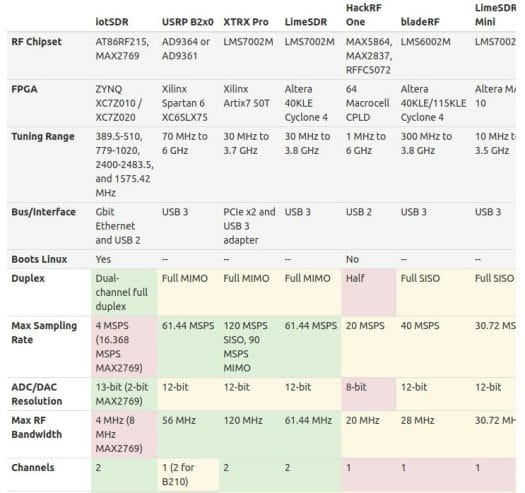
Task: Select the USRP B2x0 Full MIMO cell
Action: point(188,292)
